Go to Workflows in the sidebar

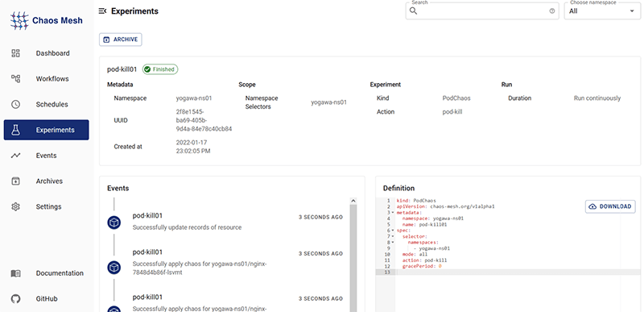click(47, 78)
